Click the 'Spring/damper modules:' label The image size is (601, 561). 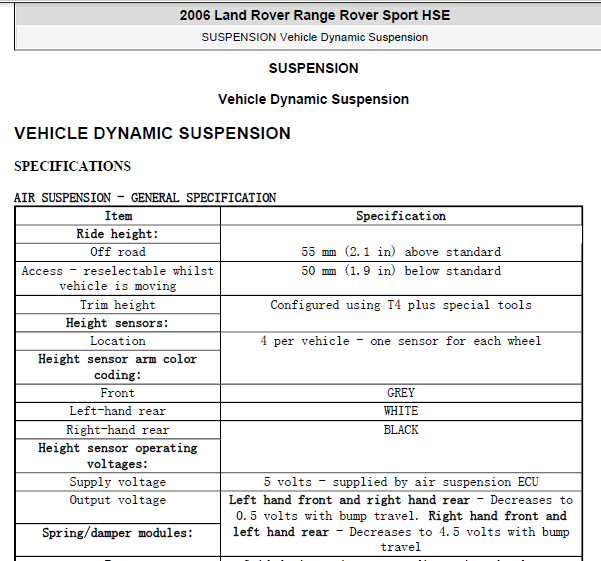click(x=117, y=533)
